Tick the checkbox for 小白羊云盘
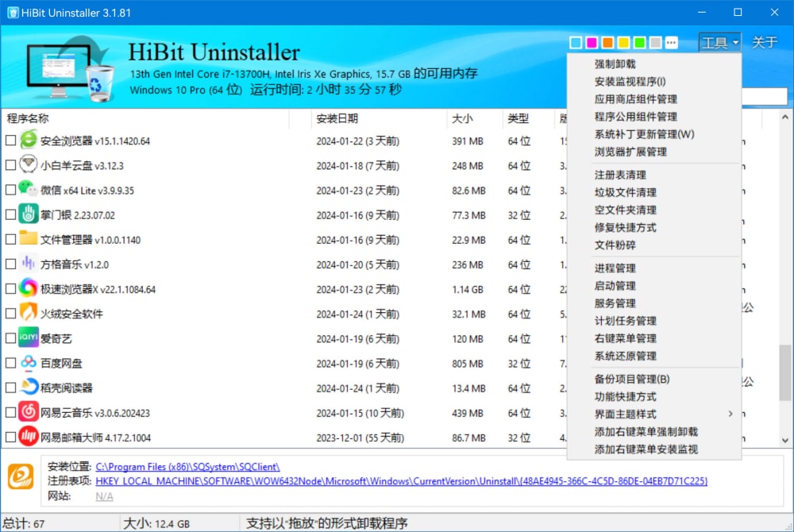This screenshot has height=532, width=794. 10,165
